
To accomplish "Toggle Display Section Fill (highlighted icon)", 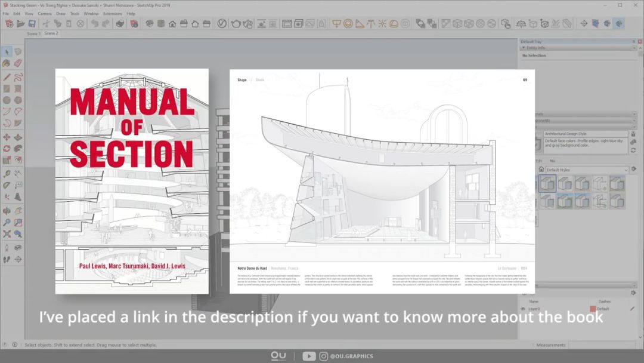I will [618, 23].
